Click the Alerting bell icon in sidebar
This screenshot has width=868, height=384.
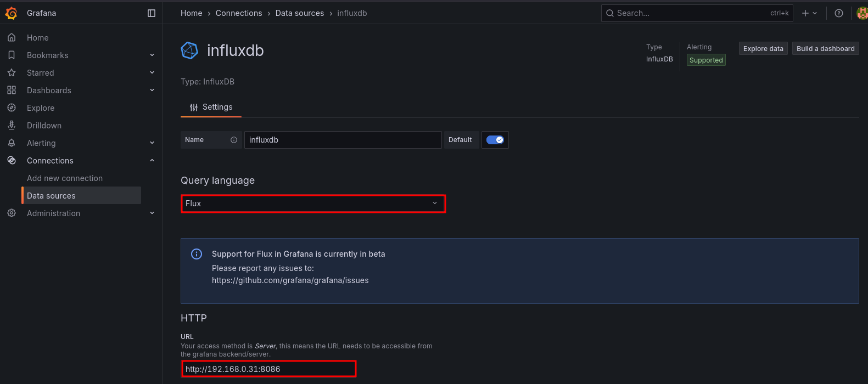(12, 143)
